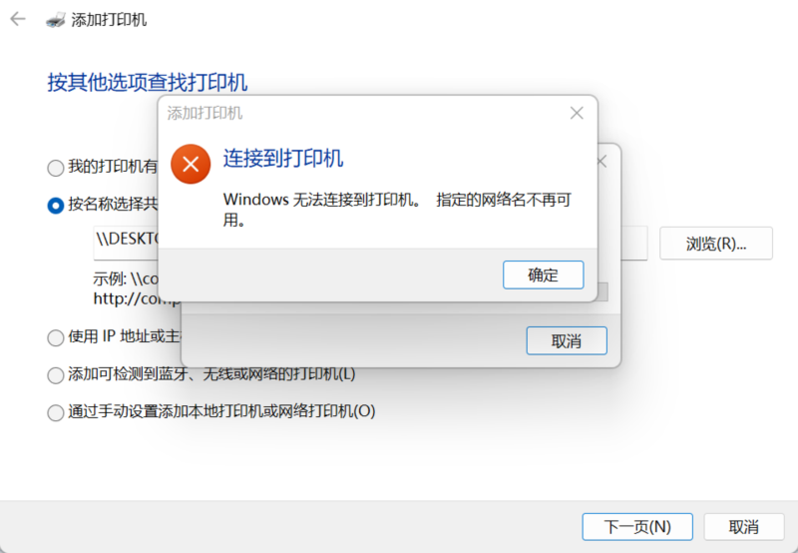Select 我的打印机有 radio option
Screen dimensions: 798x553
[x=55, y=167]
